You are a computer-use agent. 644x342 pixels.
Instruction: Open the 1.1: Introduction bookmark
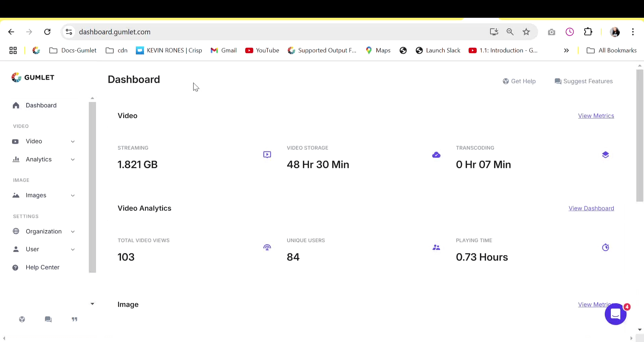pyautogui.click(x=503, y=50)
